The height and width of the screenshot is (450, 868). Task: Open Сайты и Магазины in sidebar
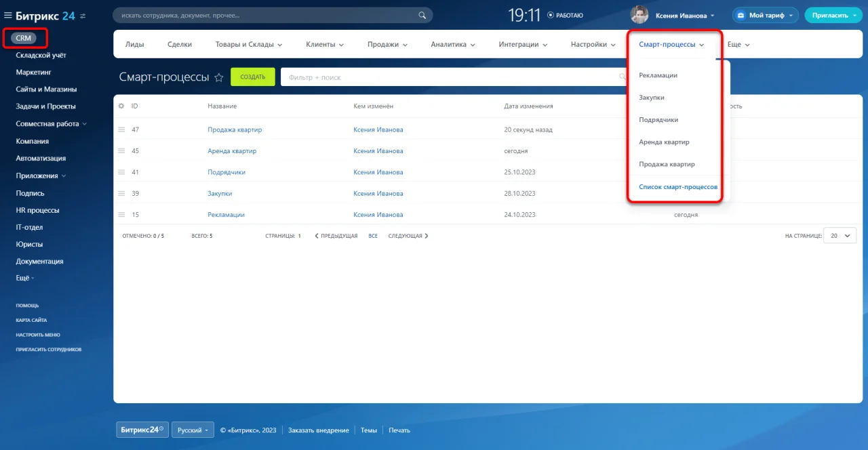point(46,89)
